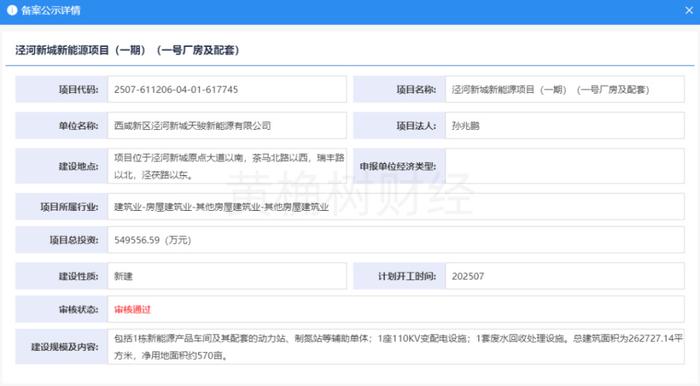
Task: Click the 建设规模及内容 label cell
Action: pos(62,347)
